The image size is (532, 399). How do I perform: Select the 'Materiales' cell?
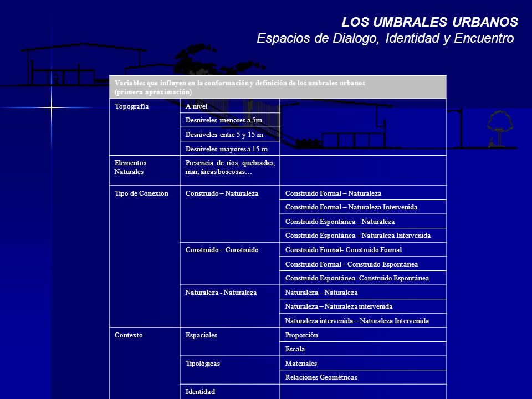click(363, 363)
